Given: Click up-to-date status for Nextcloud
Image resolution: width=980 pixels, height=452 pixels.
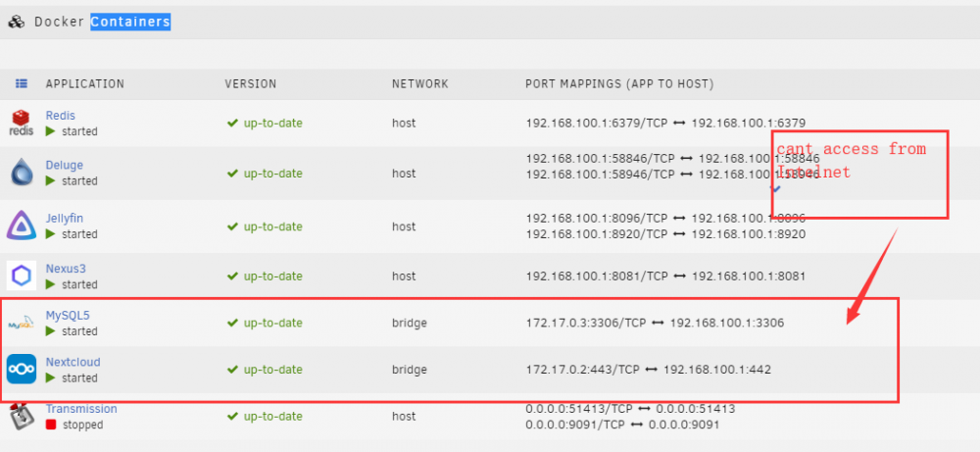Looking at the screenshot, I should pos(265,370).
